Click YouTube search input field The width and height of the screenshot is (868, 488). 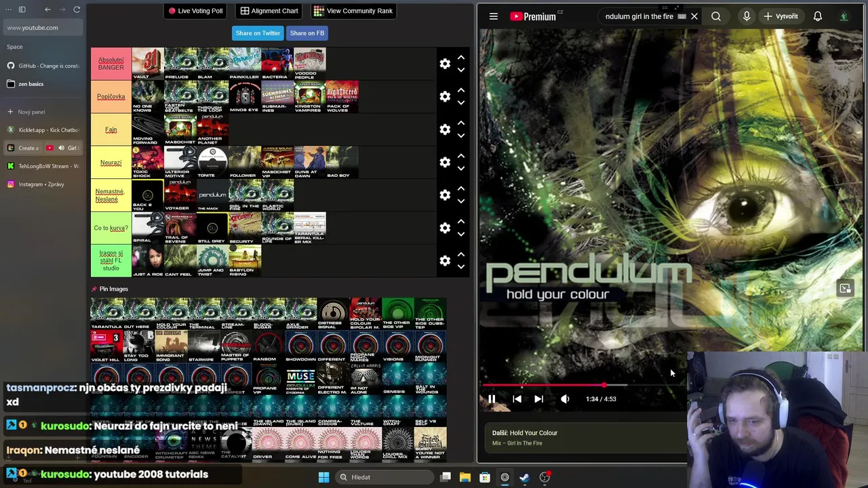coord(641,16)
